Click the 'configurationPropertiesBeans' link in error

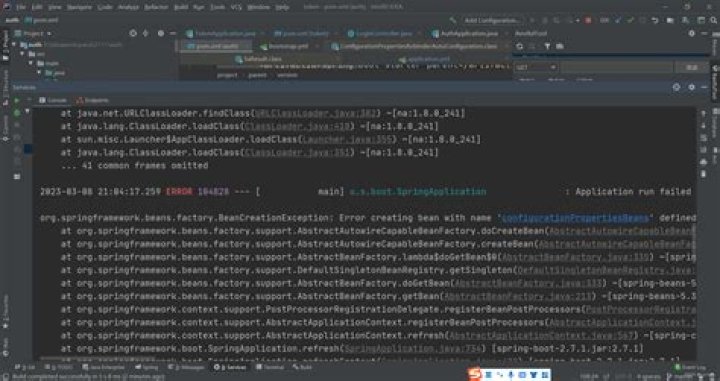(x=575, y=218)
